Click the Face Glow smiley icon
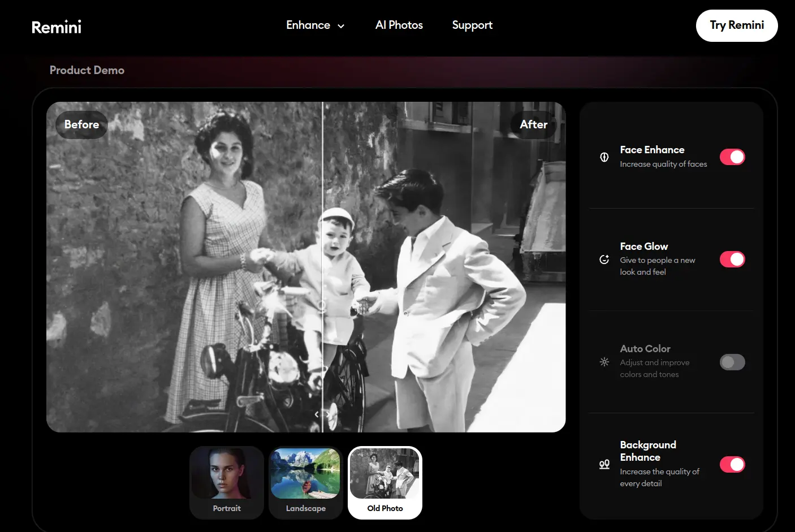Viewport: 795px width, 532px height. pos(604,259)
